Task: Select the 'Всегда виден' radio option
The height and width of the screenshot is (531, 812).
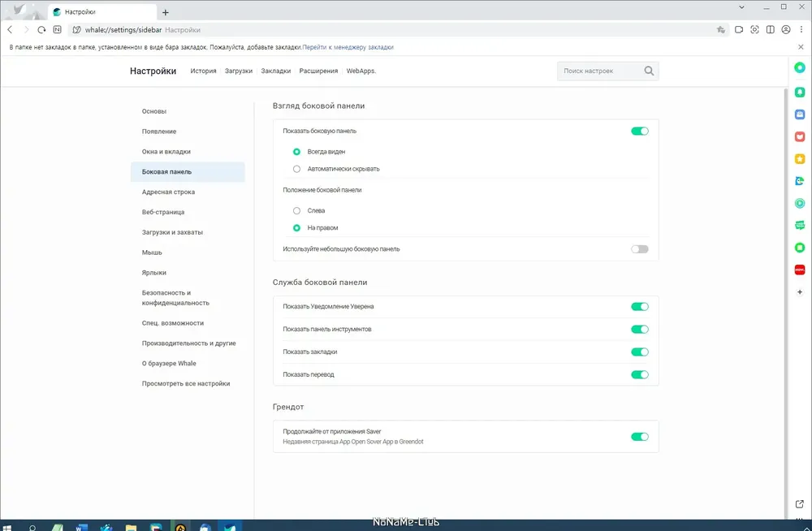Action: tap(296, 152)
